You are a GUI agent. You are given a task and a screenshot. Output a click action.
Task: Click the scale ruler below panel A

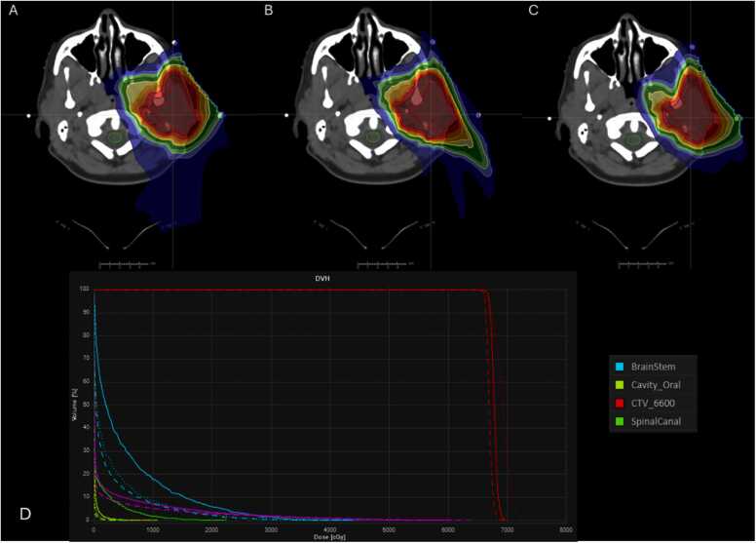(x=127, y=263)
